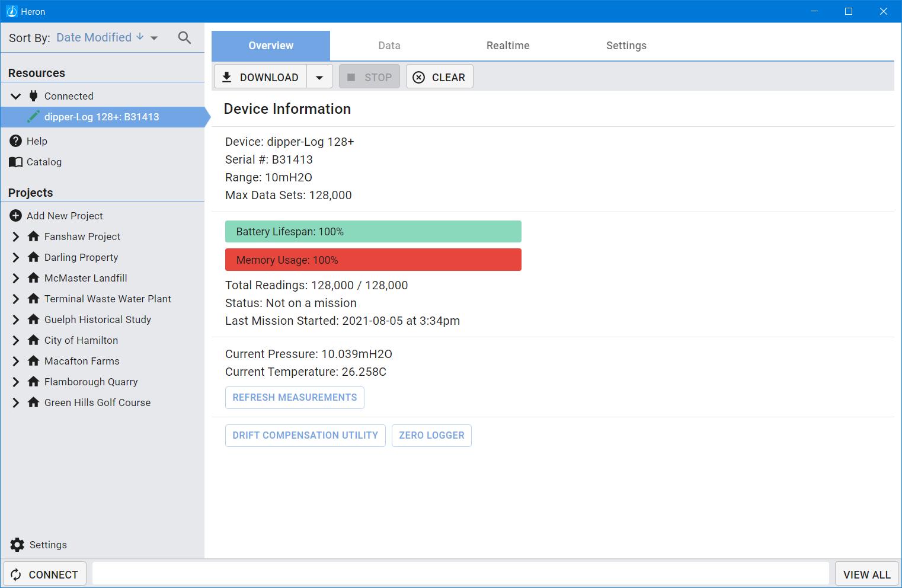Open the device Settings tab
Viewport: 902px width, 588px height.
click(x=626, y=46)
